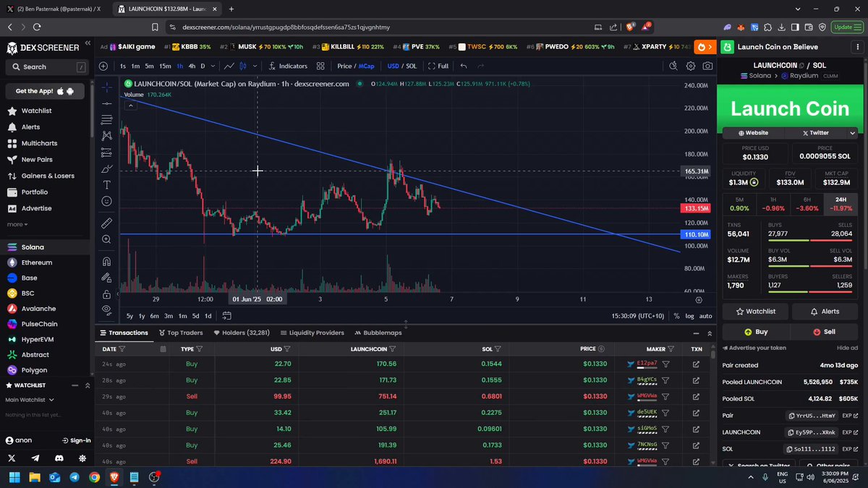Image resolution: width=868 pixels, height=488 pixels.
Task: Select the ruler measure tool
Action: (x=106, y=223)
